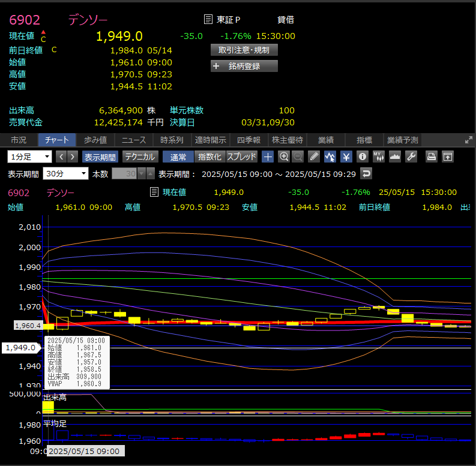Select スプレッド chart mode
476x466 pixels.
(242, 157)
